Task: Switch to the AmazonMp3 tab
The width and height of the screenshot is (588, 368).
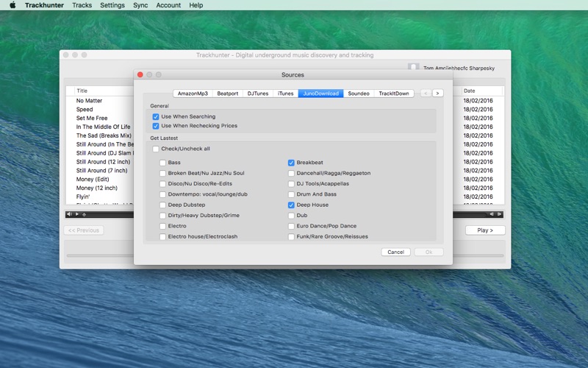Action: point(193,93)
